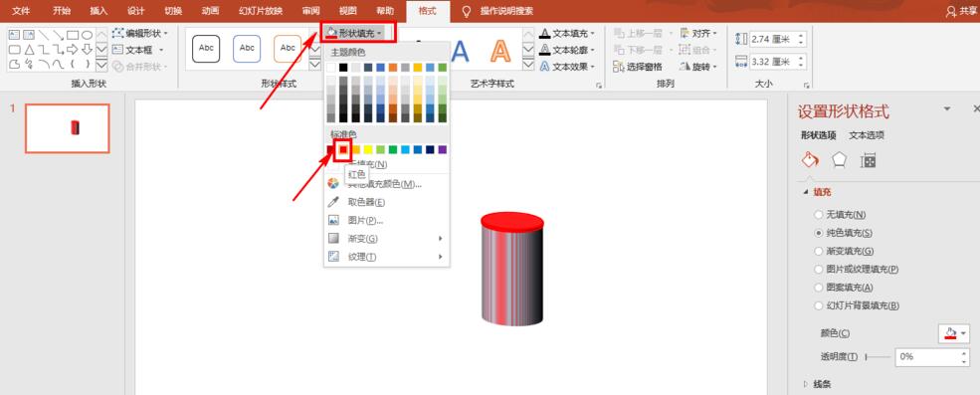Select the arc shape in gallery

pyautogui.click(x=44, y=64)
